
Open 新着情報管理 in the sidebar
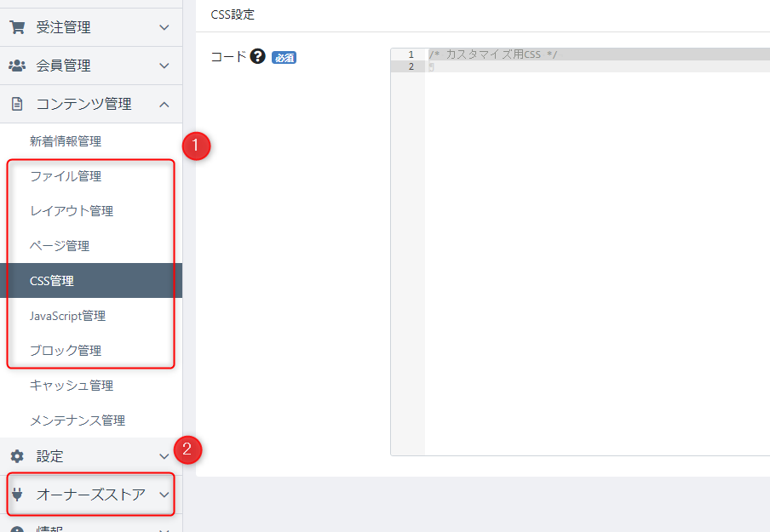(x=66, y=141)
